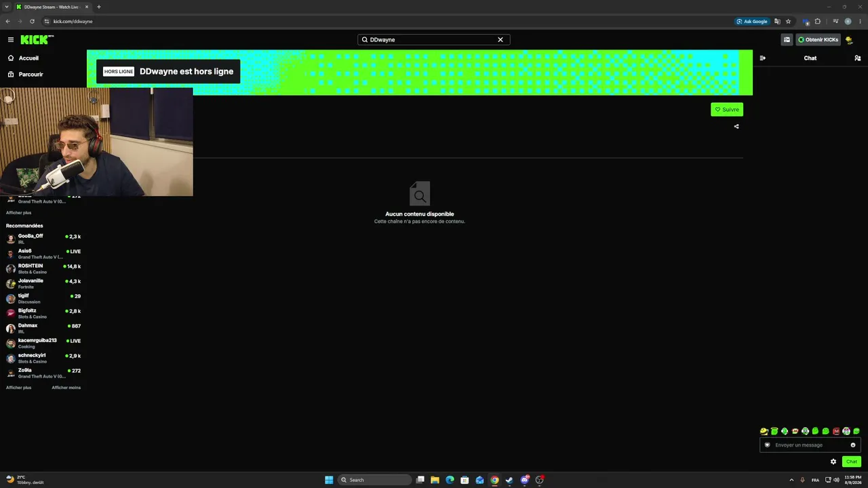Viewport: 868px width, 488px height.
Task: Expand followed channels with first Afficher plus
Action: click(19, 213)
